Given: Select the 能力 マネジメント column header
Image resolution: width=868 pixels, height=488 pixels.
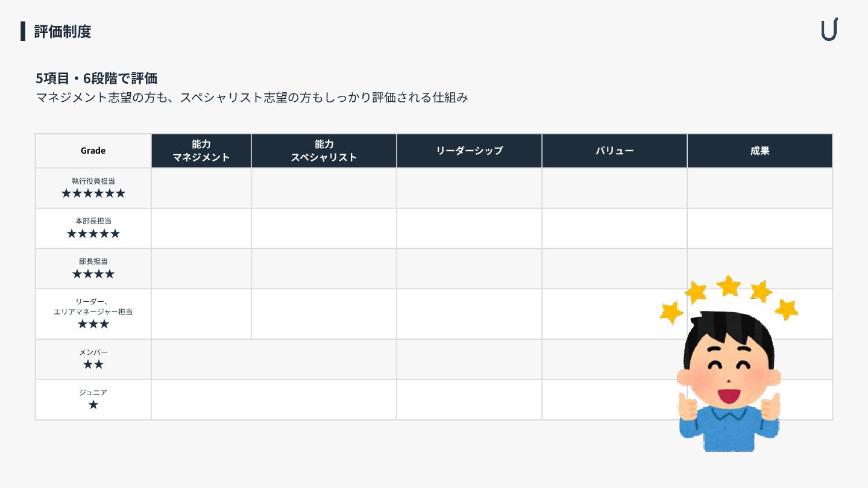Looking at the screenshot, I should 201,151.
